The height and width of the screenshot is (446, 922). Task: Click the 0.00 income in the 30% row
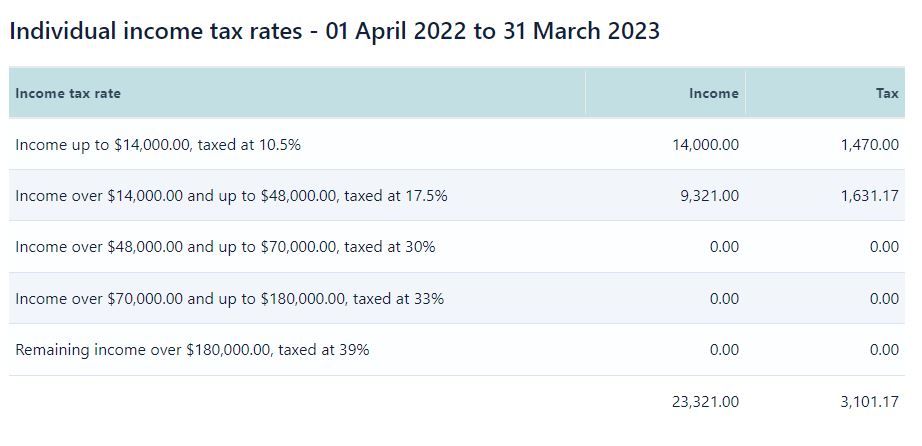pyautogui.click(x=724, y=247)
